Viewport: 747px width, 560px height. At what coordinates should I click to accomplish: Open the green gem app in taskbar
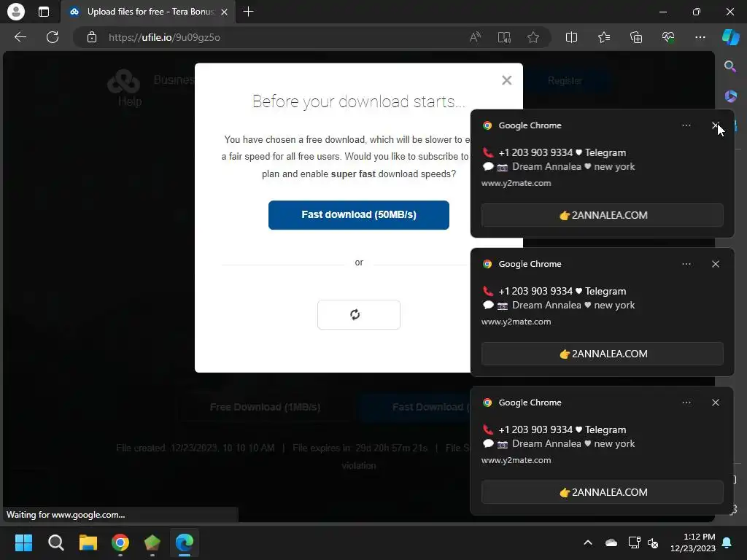click(152, 542)
